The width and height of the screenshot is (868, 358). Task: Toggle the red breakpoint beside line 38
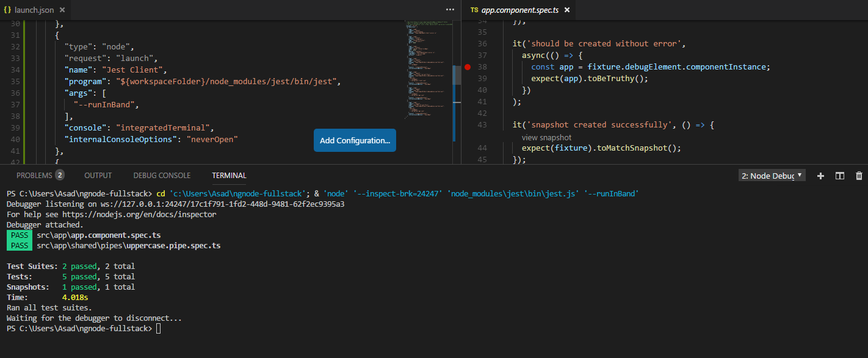click(x=468, y=67)
